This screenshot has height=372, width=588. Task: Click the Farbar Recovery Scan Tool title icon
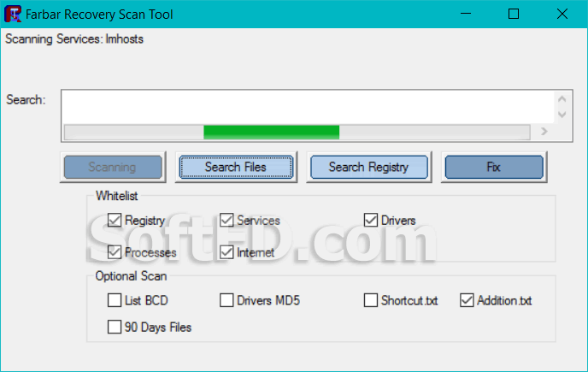pos(13,15)
